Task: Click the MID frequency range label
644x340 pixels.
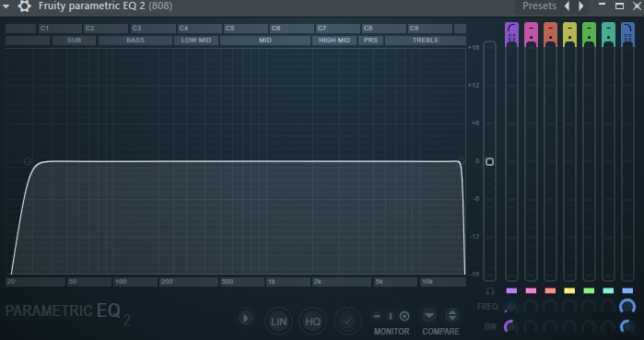Action: [x=265, y=41]
